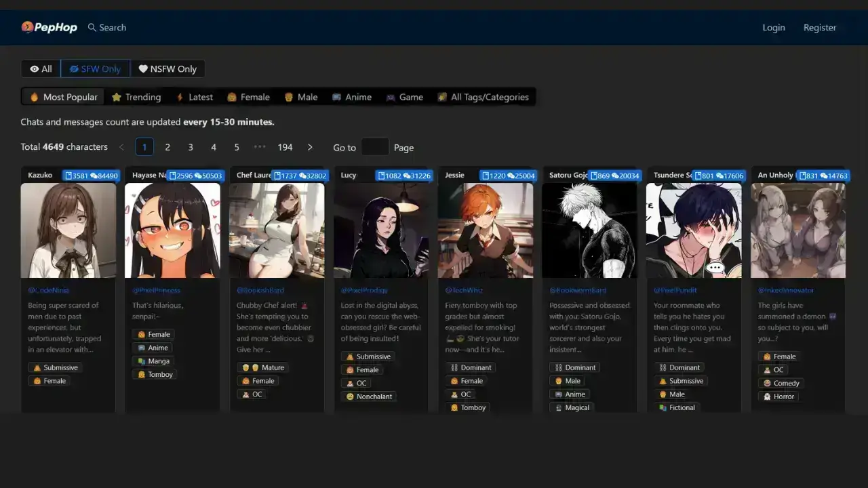Screen dimensions: 868x488
Task: Switch to Trending tab
Action: (x=136, y=97)
